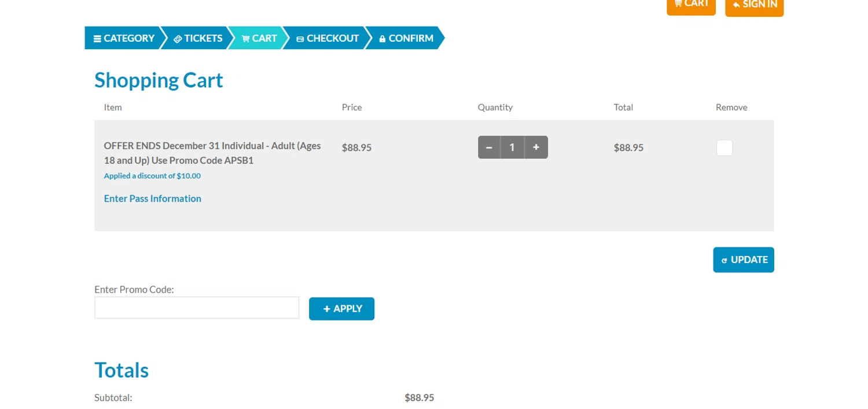Click 'Applied a discount of $10.00' text

[152, 176]
